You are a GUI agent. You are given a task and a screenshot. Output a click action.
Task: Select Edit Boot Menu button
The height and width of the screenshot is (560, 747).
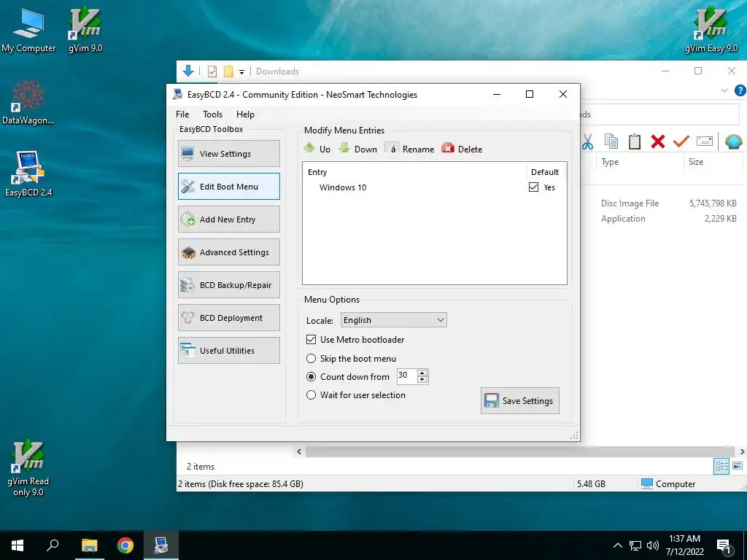(228, 186)
